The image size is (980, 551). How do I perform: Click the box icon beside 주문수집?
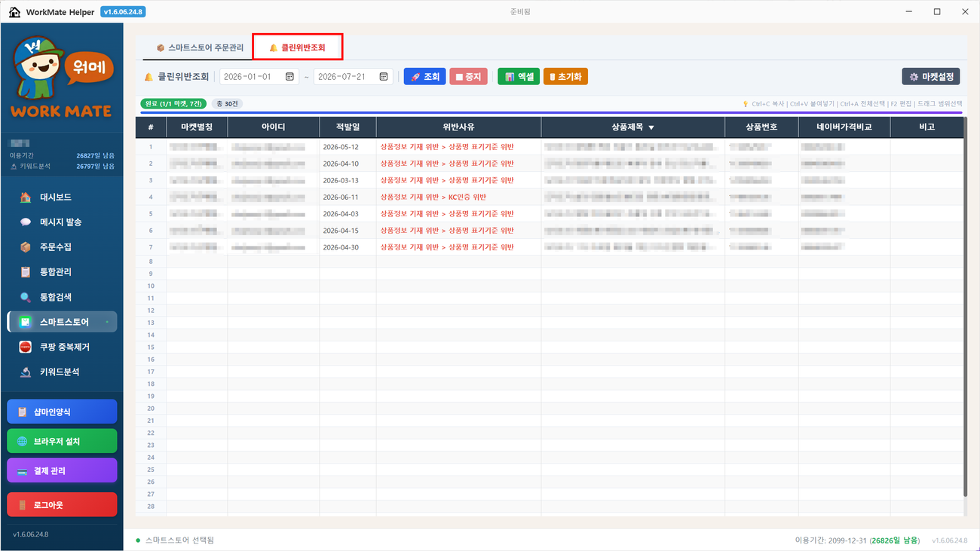pos(26,246)
